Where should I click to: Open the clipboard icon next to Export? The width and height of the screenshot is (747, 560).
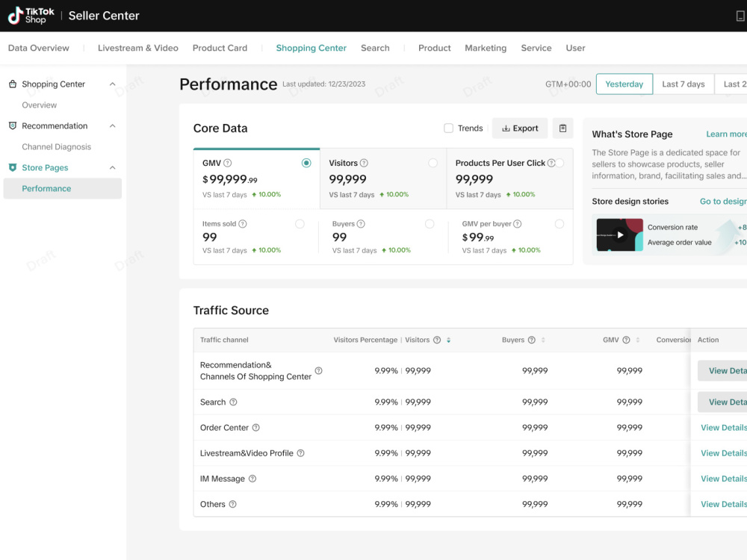click(562, 128)
